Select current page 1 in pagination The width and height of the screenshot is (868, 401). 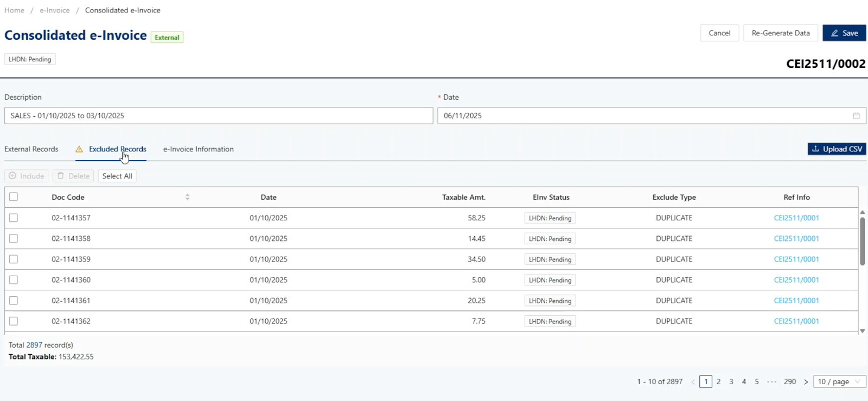click(706, 381)
